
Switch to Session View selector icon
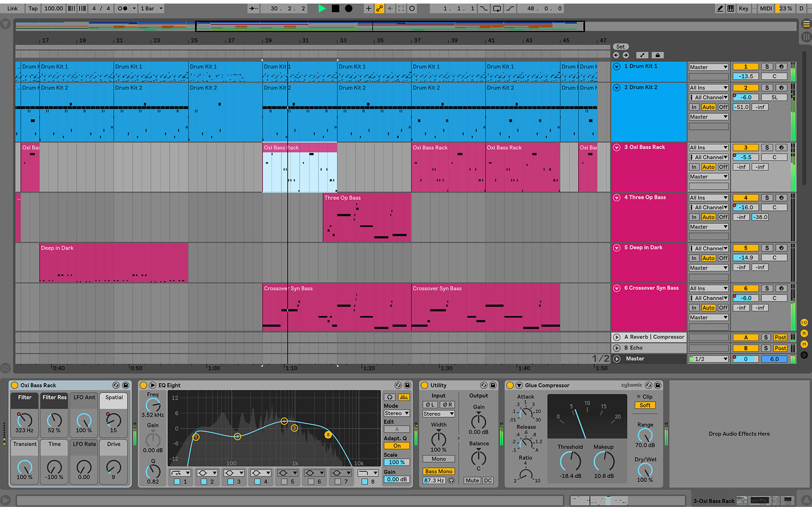pos(806,37)
